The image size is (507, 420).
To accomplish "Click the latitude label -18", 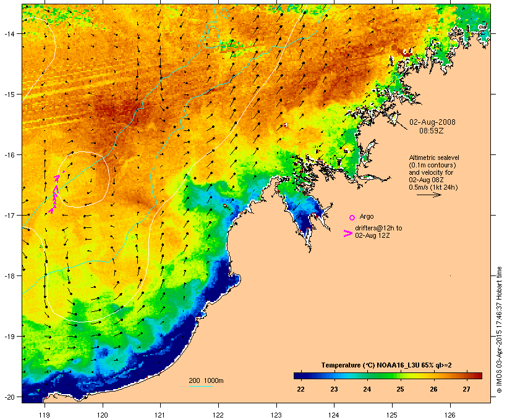I will (9, 276).
